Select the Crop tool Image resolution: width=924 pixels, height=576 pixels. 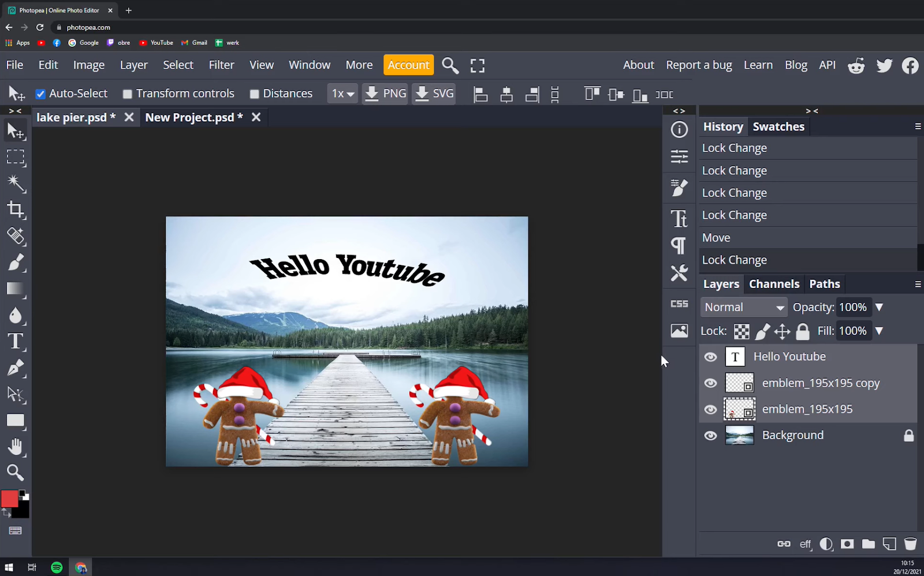16,210
